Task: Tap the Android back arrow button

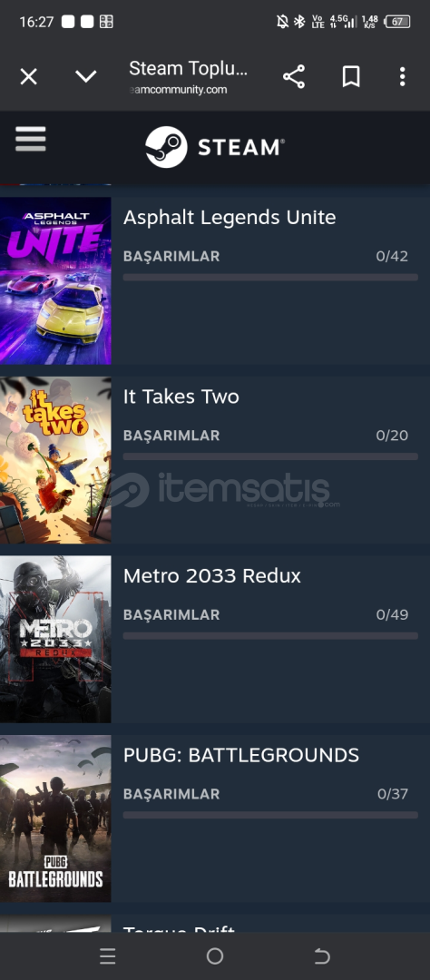Action: click(322, 955)
